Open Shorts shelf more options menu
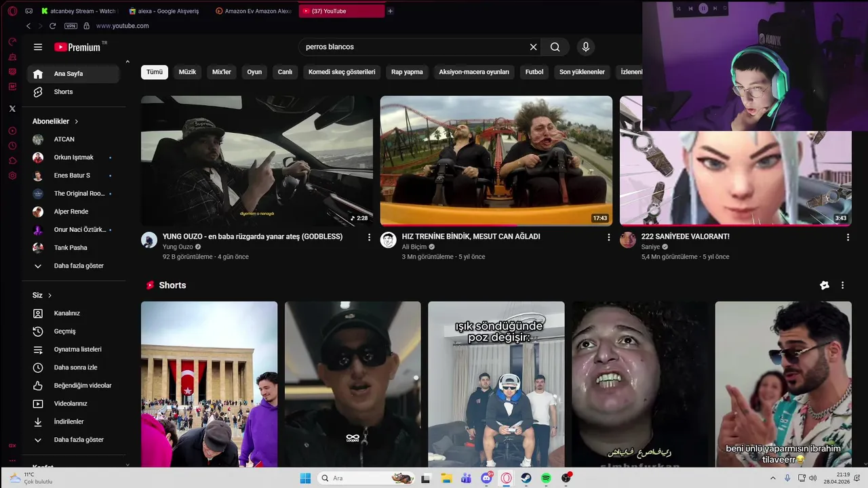 (842, 285)
